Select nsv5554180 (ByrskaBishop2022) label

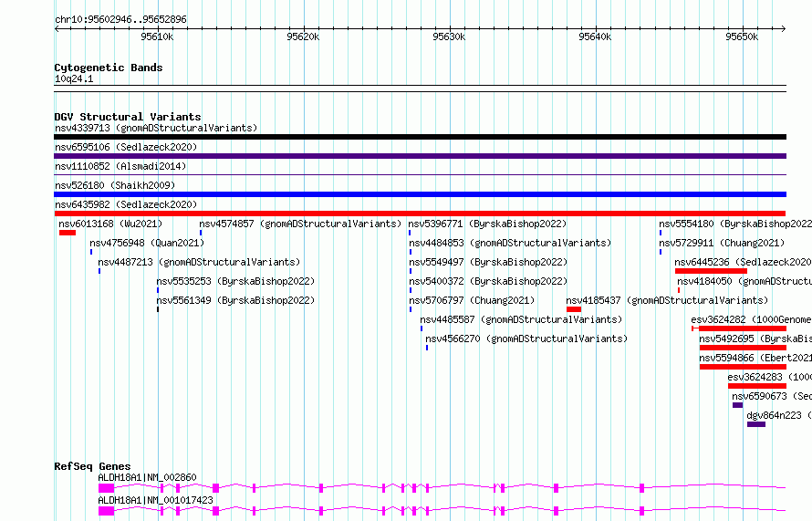(735, 224)
